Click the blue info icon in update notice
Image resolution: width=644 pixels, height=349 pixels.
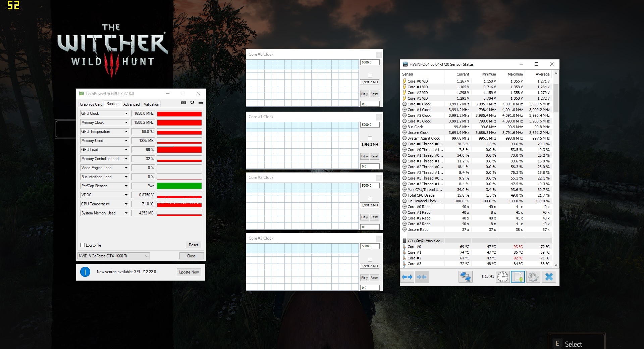click(x=85, y=272)
